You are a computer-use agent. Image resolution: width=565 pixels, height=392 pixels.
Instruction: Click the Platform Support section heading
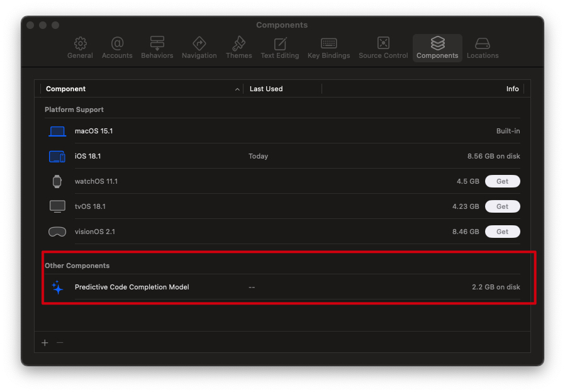(74, 109)
